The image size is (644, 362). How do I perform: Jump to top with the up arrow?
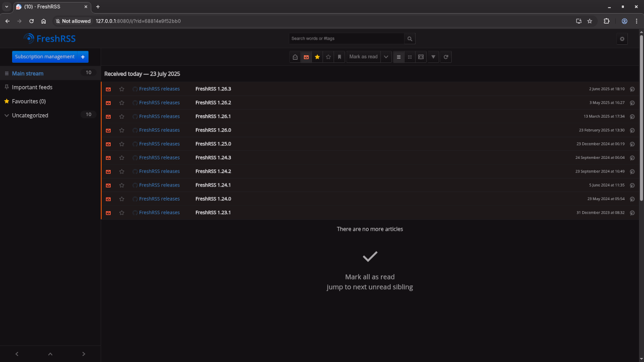(50, 354)
